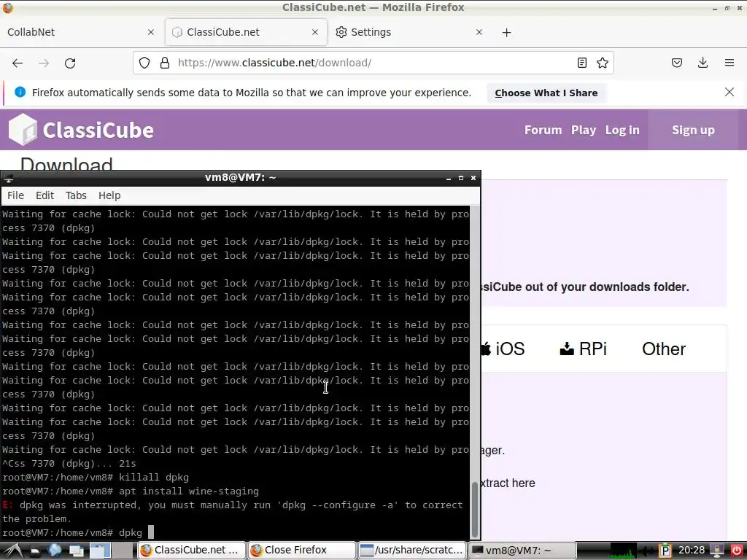Open a new tab with plus button

(506, 32)
